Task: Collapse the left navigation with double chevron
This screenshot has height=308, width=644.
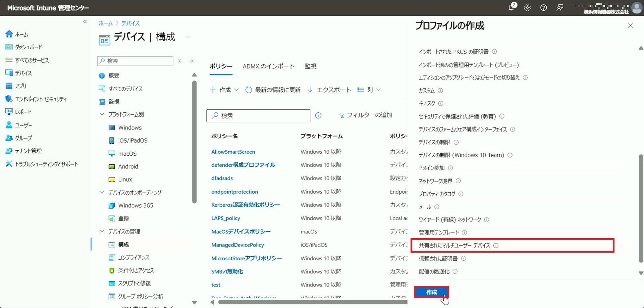Action: pyautogui.click(x=85, y=21)
